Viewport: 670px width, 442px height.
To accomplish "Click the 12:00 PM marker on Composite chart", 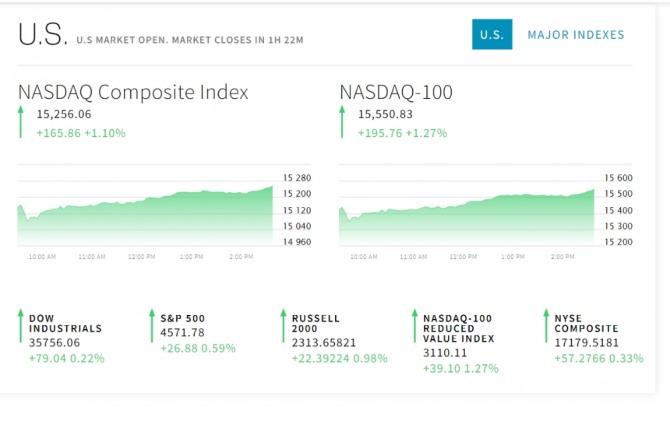I will (141, 256).
